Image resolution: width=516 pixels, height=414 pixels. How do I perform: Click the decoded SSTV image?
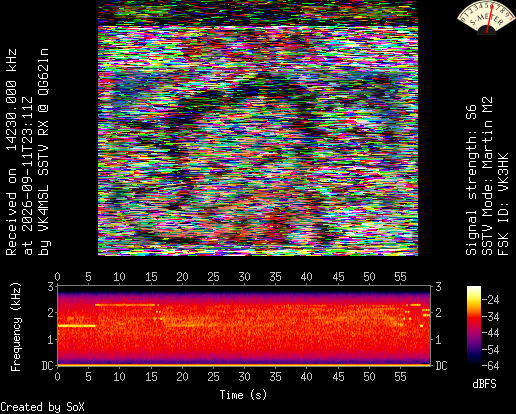[x=258, y=128]
